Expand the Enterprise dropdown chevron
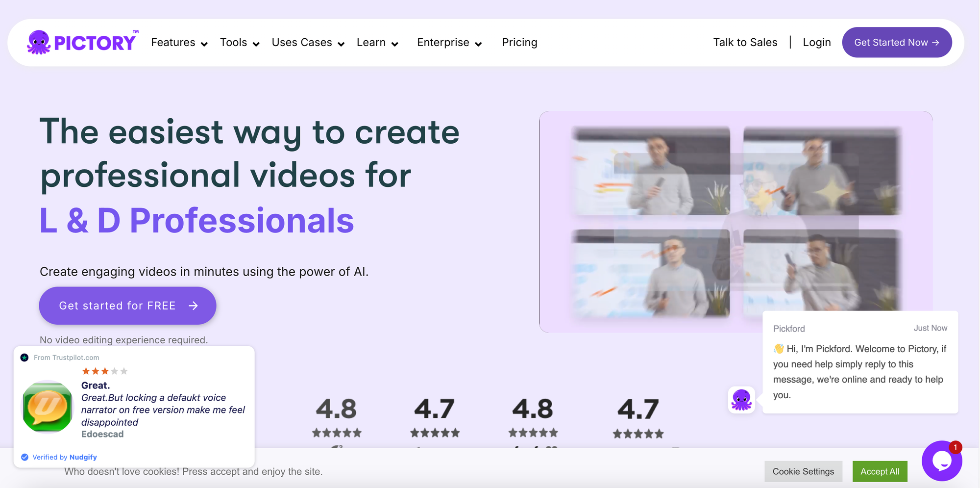 click(x=478, y=44)
